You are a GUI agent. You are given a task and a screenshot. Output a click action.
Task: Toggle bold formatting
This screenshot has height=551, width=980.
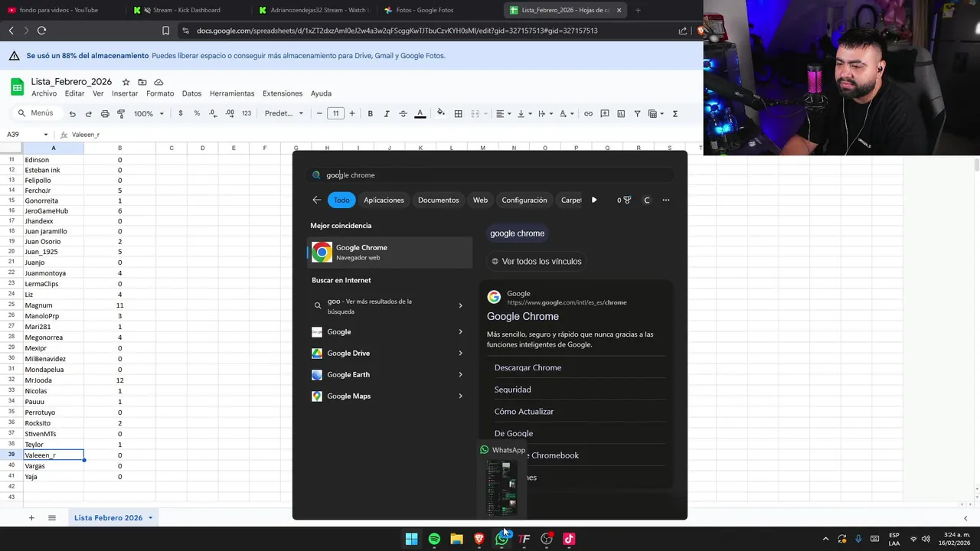click(x=370, y=113)
